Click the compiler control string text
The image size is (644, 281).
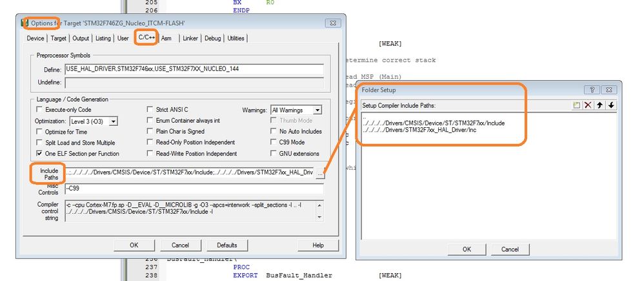(x=190, y=211)
